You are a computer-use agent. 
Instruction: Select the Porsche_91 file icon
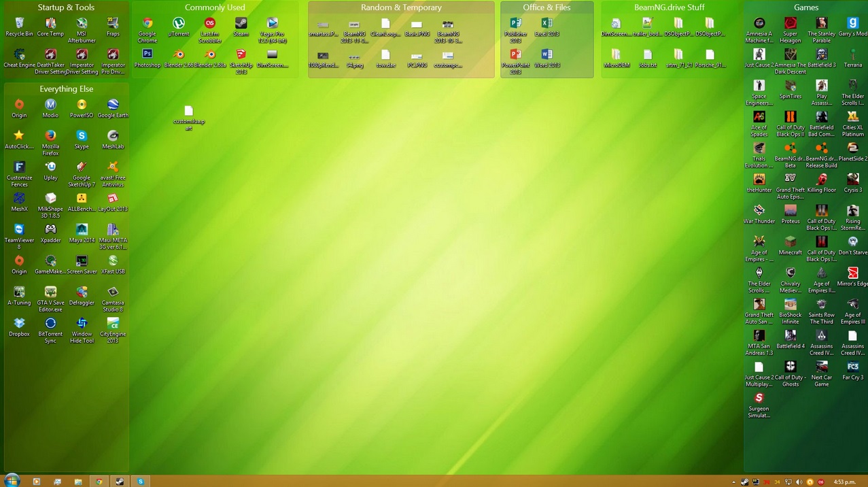click(x=710, y=58)
